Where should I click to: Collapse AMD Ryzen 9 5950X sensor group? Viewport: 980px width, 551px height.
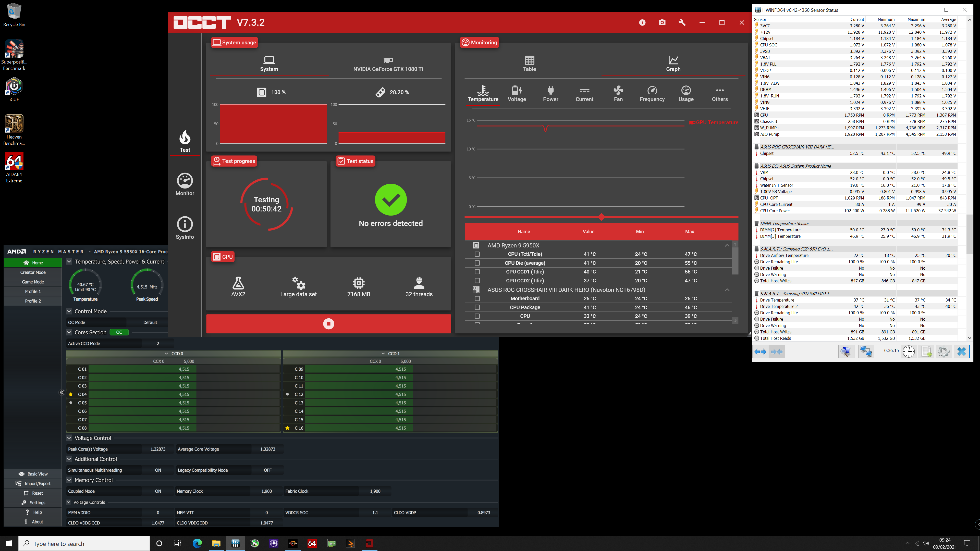727,245
